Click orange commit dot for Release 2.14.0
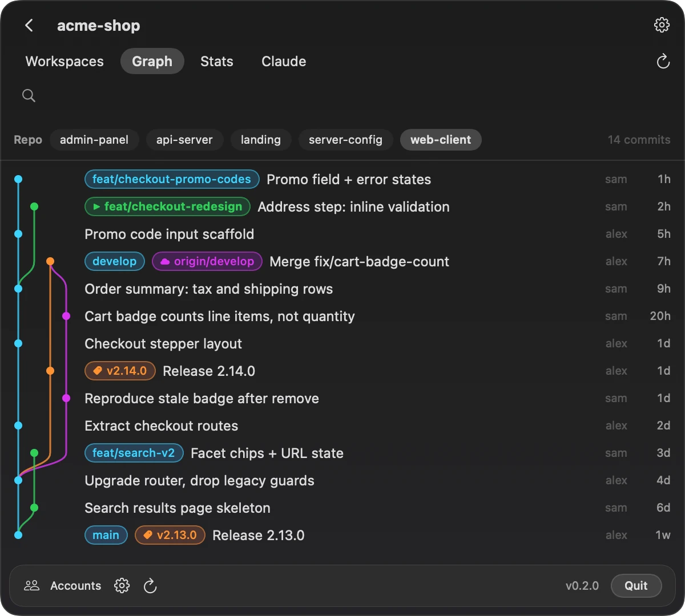The height and width of the screenshot is (616, 685). tap(50, 371)
